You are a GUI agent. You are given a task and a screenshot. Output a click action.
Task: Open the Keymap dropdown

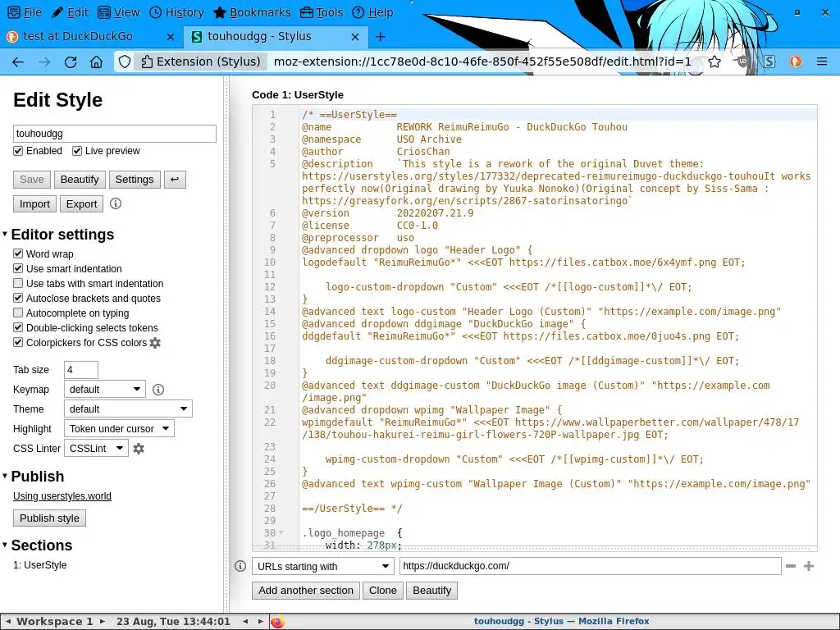point(105,390)
